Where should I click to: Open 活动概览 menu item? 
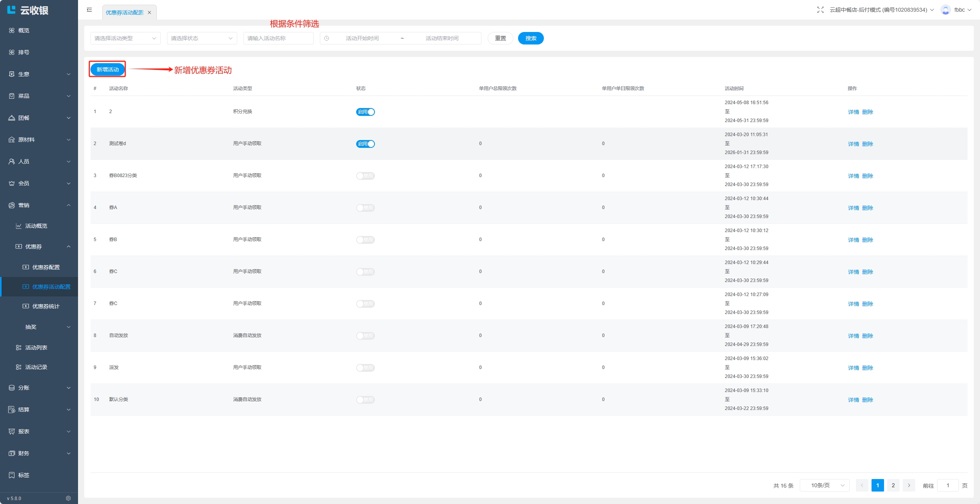(x=36, y=226)
